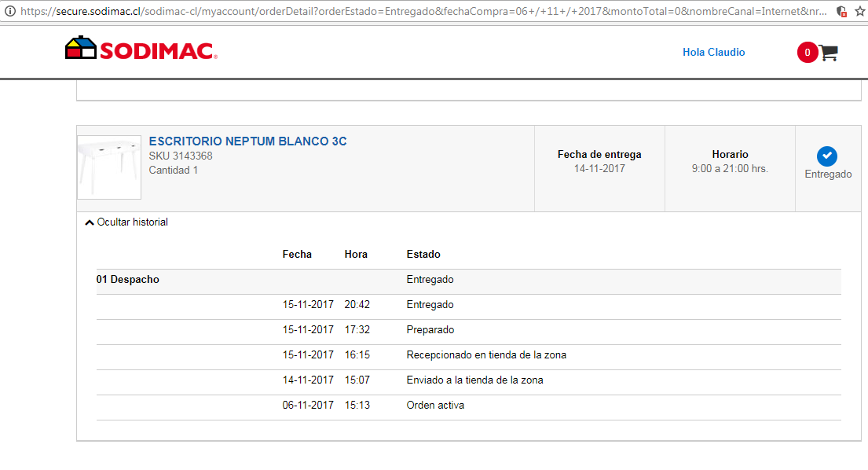
Task: Click the 15:13 time cell
Action: coord(357,405)
